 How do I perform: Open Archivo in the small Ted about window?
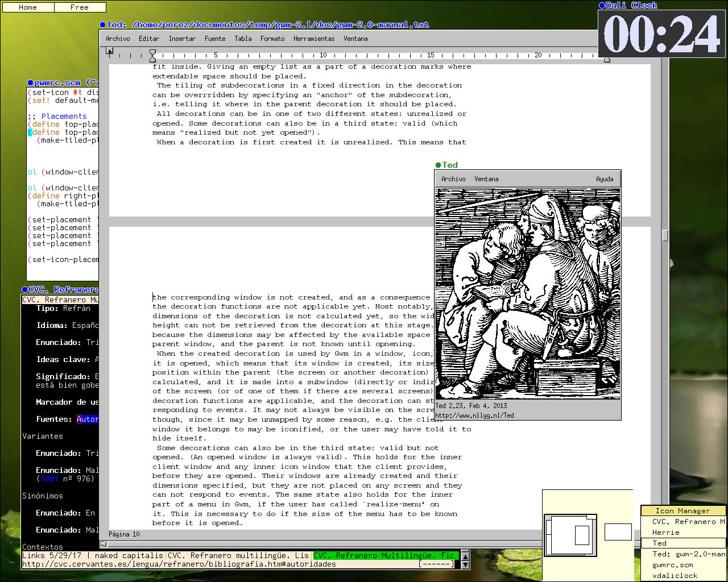click(x=453, y=179)
